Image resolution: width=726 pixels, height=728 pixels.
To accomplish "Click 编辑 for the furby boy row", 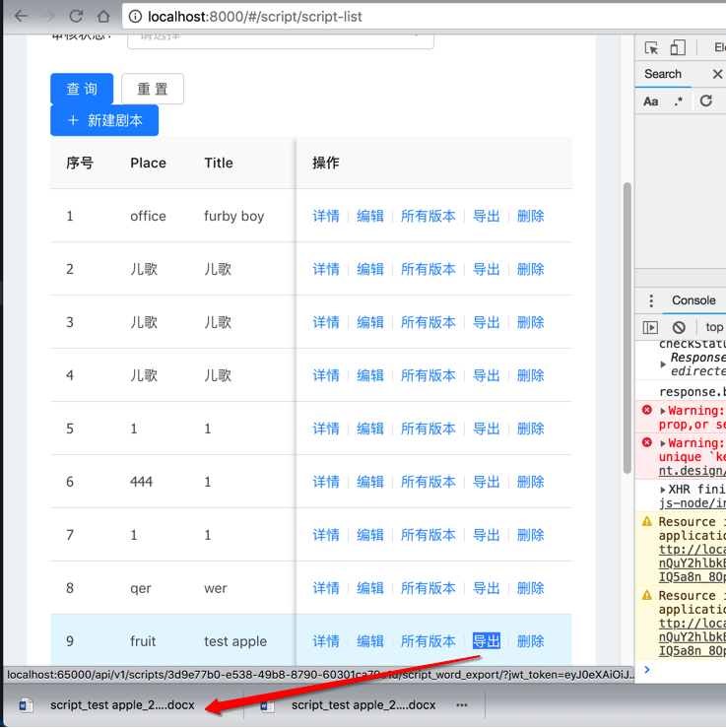I will (370, 216).
